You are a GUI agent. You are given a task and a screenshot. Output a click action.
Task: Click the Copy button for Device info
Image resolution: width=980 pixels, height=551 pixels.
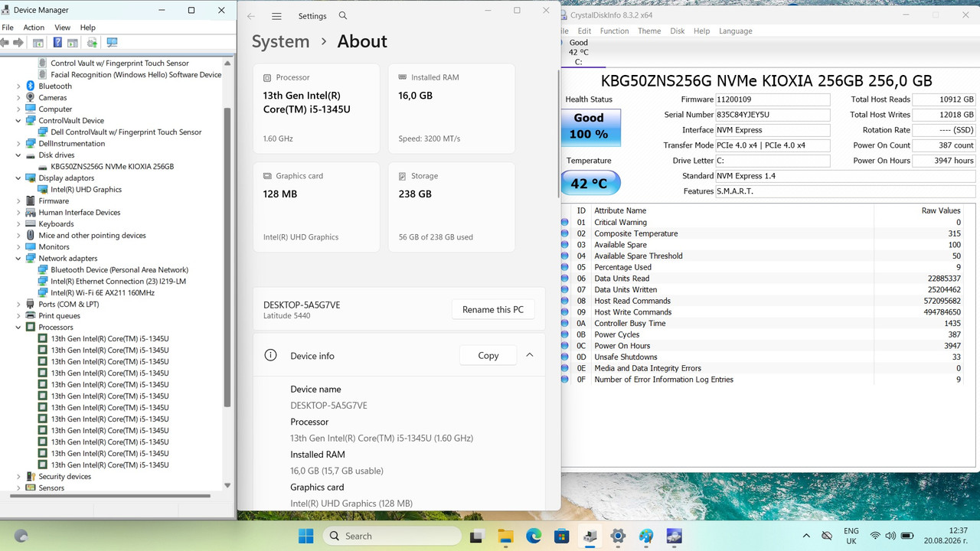pos(488,355)
